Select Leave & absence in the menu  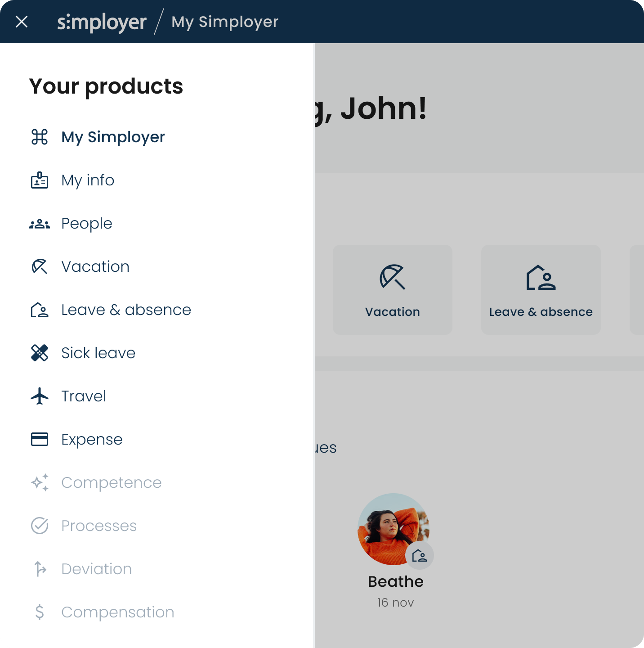(x=126, y=310)
